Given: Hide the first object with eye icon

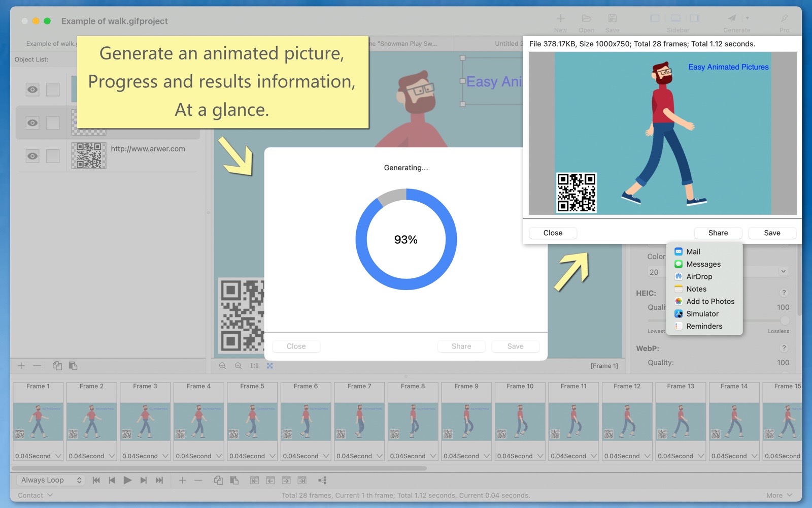Looking at the screenshot, I should [32, 90].
